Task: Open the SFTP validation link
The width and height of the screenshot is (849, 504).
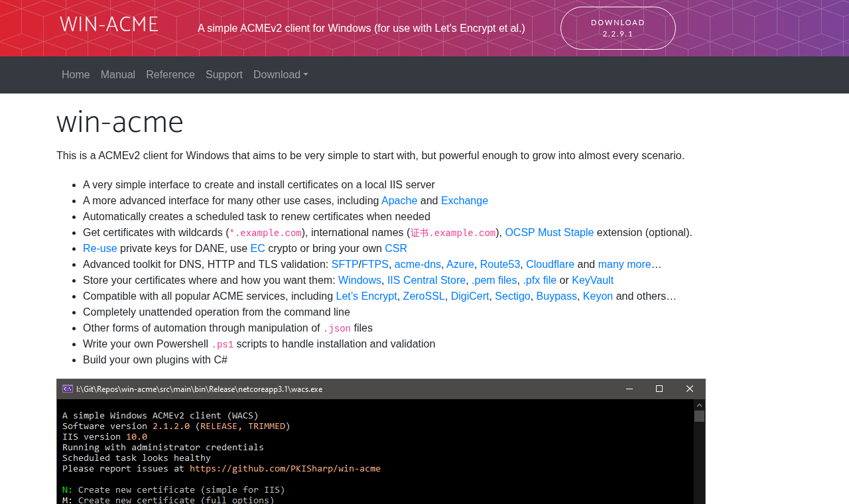Action: click(x=345, y=265)
